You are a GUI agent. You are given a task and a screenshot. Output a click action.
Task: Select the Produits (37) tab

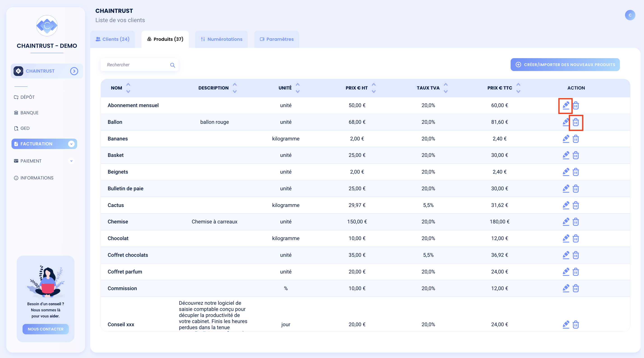coord(165,39)
